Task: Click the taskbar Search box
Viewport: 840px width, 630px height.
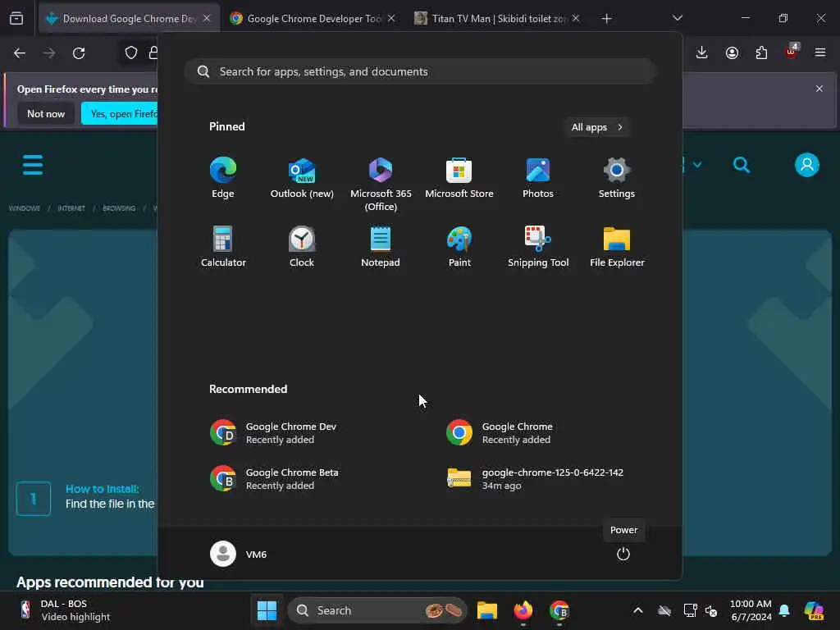Action: [x=377, y=610]
